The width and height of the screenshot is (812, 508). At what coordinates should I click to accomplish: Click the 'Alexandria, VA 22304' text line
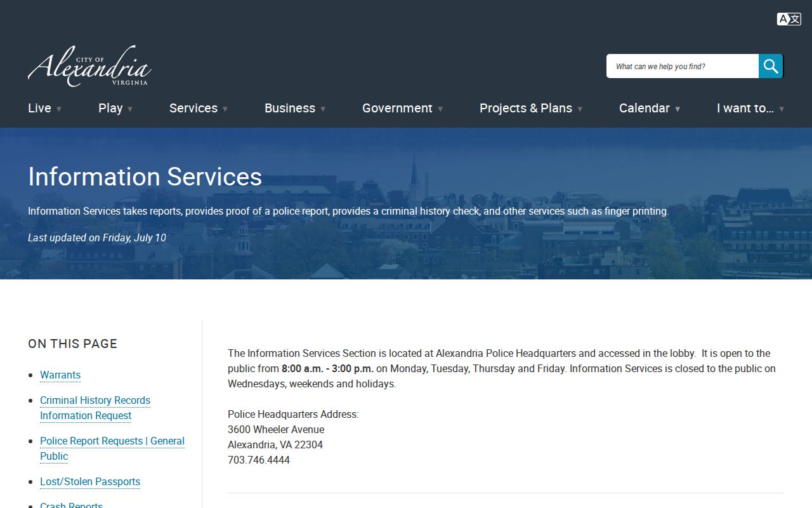[x=275, y=444]
